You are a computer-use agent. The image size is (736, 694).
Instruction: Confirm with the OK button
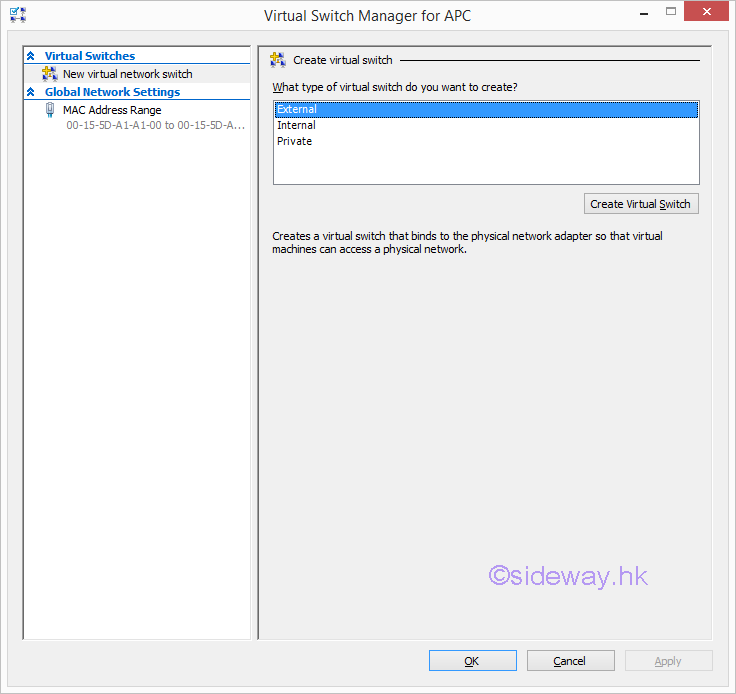tap(472, 661)
